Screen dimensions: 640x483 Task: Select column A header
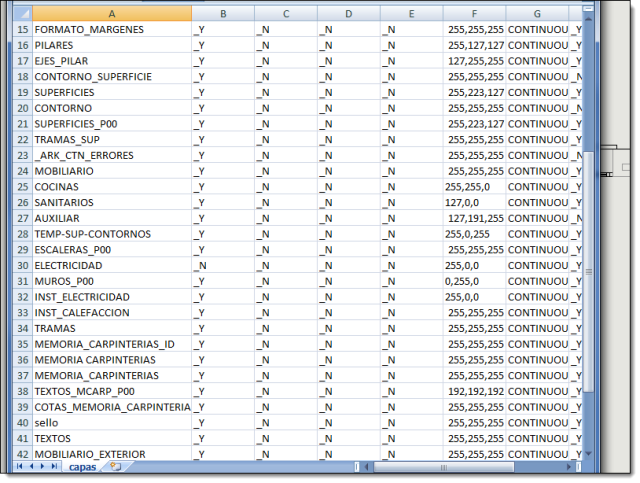click(x=112, y=14)
